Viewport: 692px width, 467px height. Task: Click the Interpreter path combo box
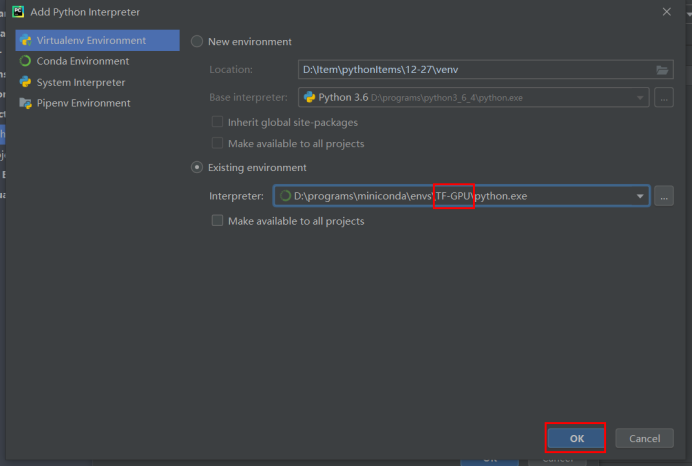462,196
